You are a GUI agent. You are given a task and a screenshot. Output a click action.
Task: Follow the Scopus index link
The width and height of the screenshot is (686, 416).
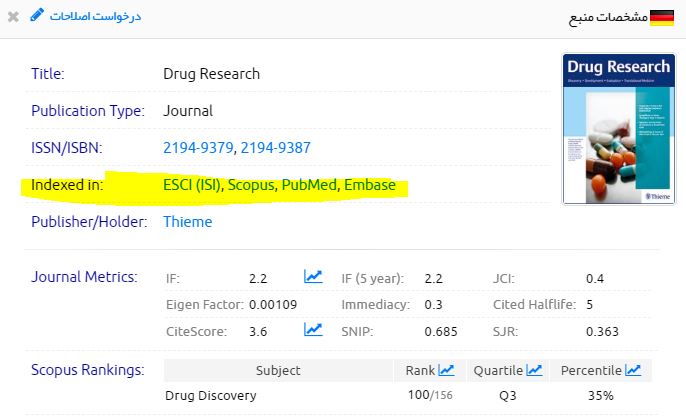pos(250,185)
